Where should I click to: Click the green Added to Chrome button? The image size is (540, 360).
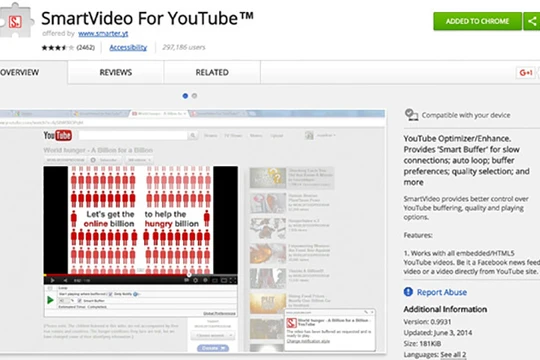tap(477, 21)
